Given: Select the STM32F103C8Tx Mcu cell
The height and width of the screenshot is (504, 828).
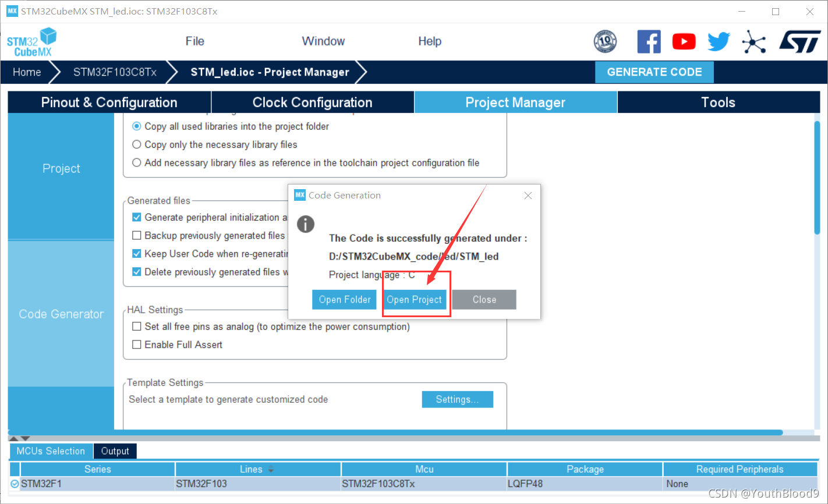Looking at the screenshot, I should tap(424, 484).
